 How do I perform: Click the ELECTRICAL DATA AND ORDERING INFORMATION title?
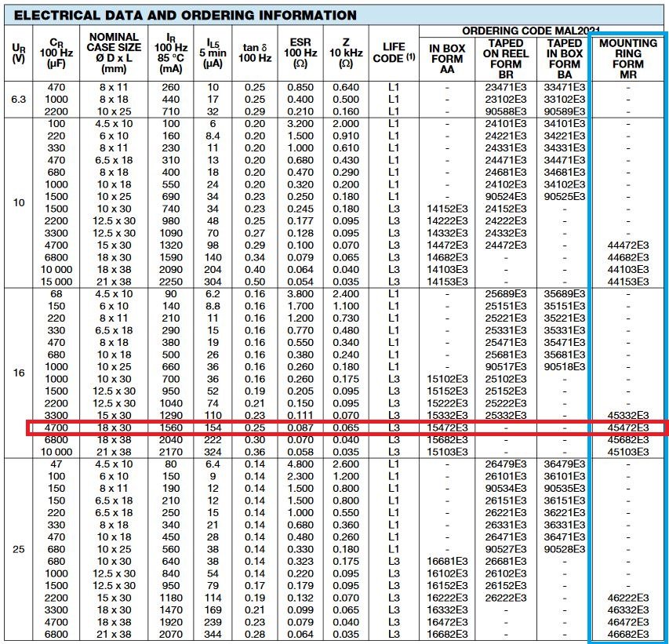pos(185,16)
